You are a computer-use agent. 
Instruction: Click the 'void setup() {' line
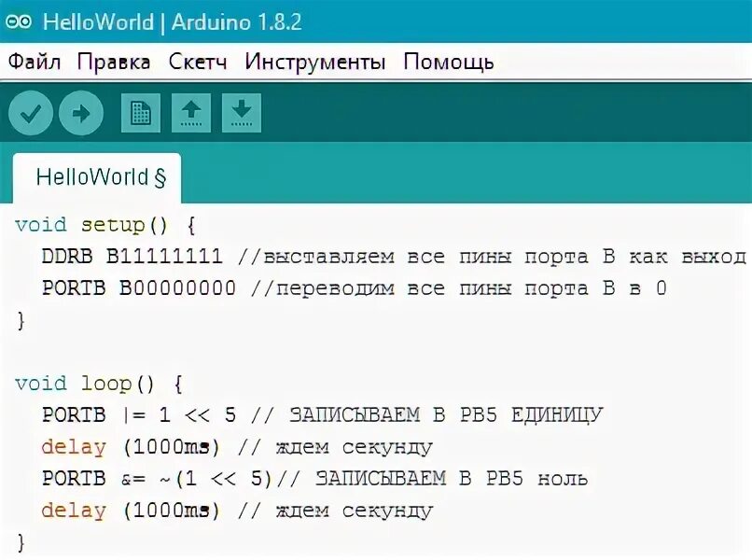[105, 225]
